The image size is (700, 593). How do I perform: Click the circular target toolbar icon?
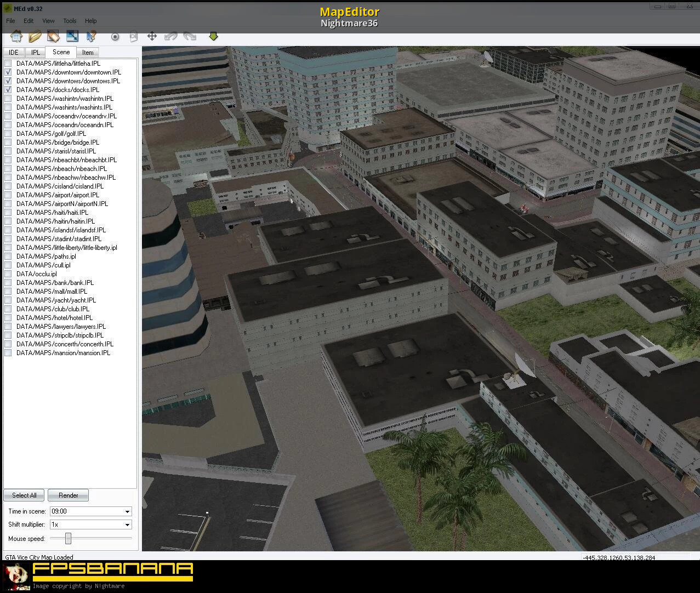tap(115, 37)
